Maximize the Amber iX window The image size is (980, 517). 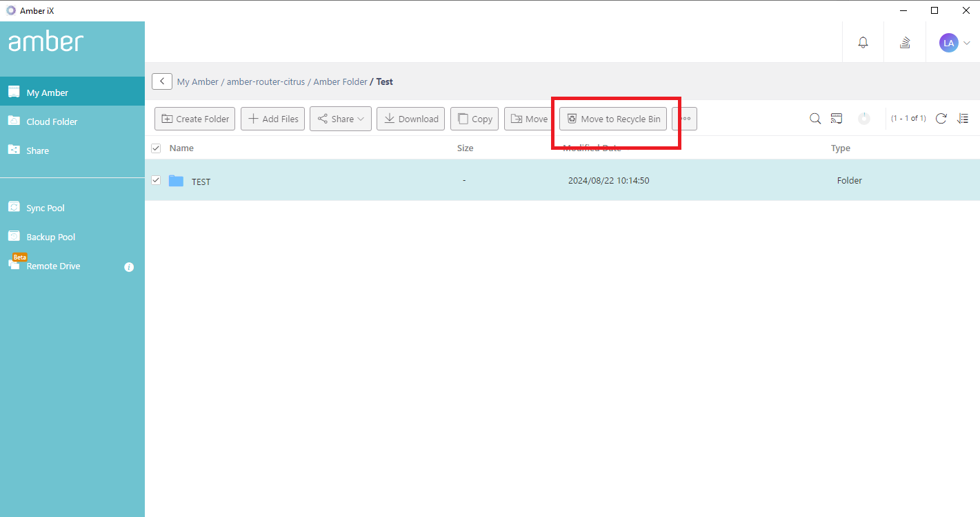pyautogui.click(x=934, y=10)
